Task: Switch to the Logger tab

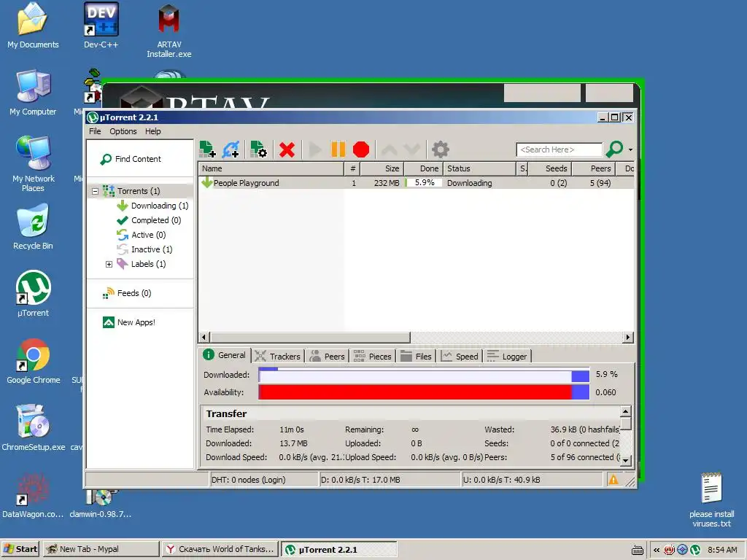Action: coord(507,356)
